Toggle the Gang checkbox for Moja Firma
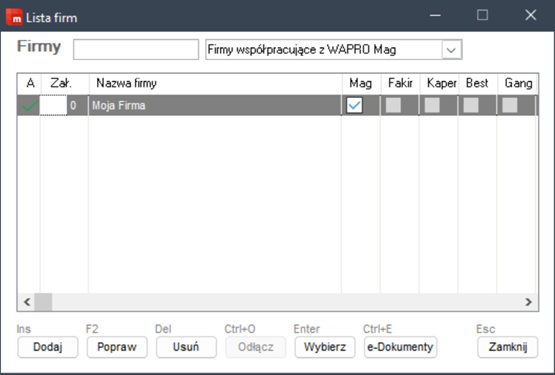The image size is (555, 375). 510,105
